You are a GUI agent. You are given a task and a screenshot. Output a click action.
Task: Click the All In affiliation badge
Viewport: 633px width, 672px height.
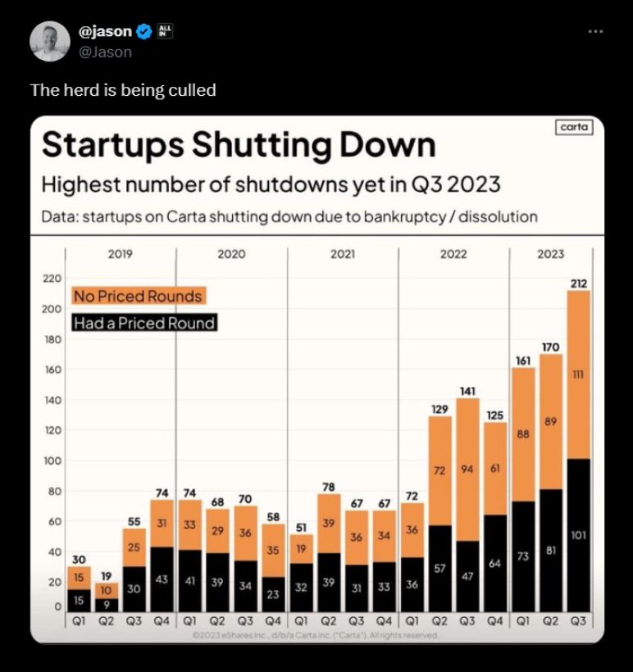coord(165,32)
